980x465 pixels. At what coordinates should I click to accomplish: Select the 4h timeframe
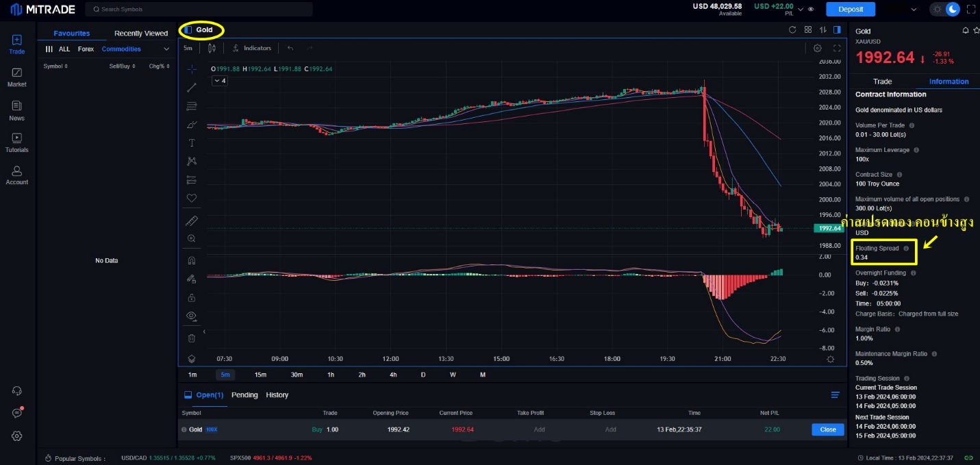click(393, 375)
